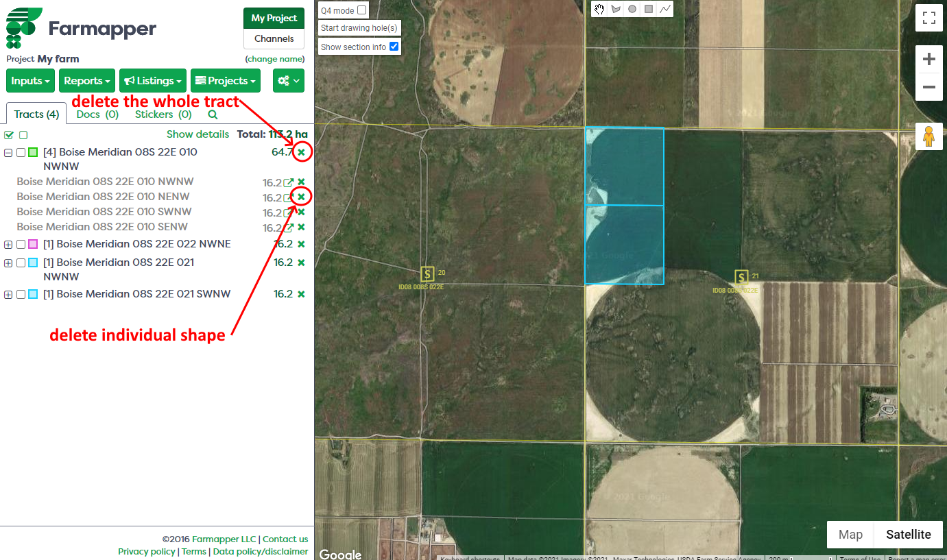Open the Inputs dropdown
The width and height of the screenshot is (947, 560).
click(x=31, y=81)
